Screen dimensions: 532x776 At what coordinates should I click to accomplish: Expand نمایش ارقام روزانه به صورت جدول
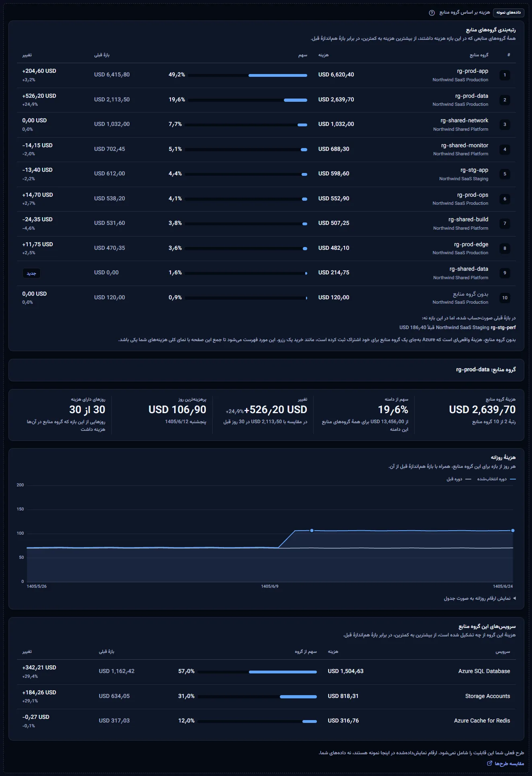(x=480, y=599)
